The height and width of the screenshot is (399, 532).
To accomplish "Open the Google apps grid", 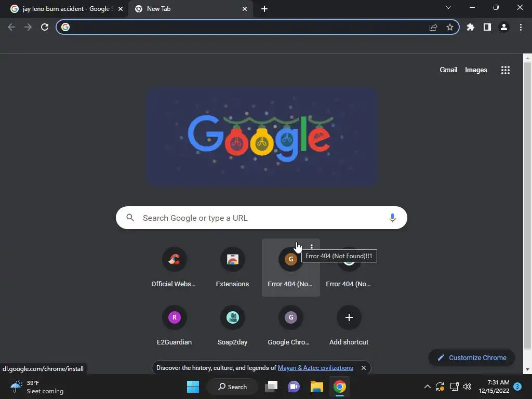I will tap(505, 70).
